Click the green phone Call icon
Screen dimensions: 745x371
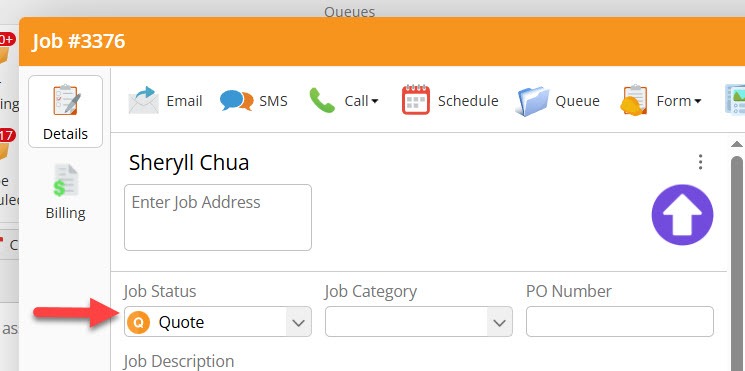[322, 101]
